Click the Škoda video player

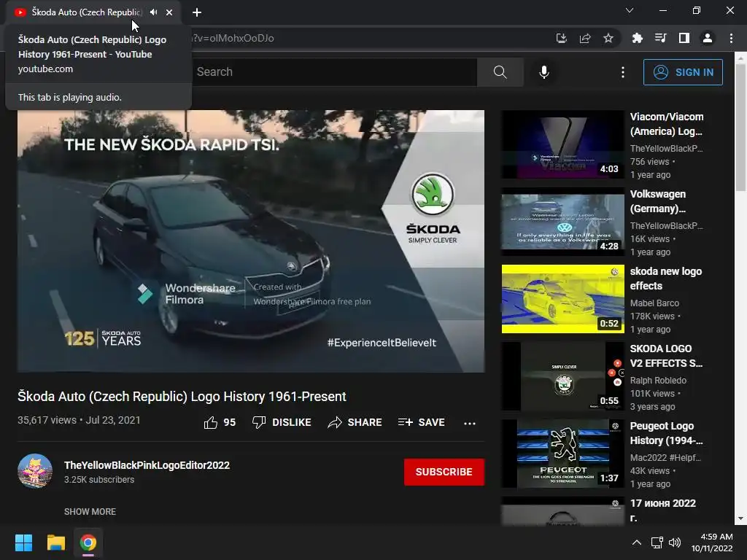tap(251, 241)
